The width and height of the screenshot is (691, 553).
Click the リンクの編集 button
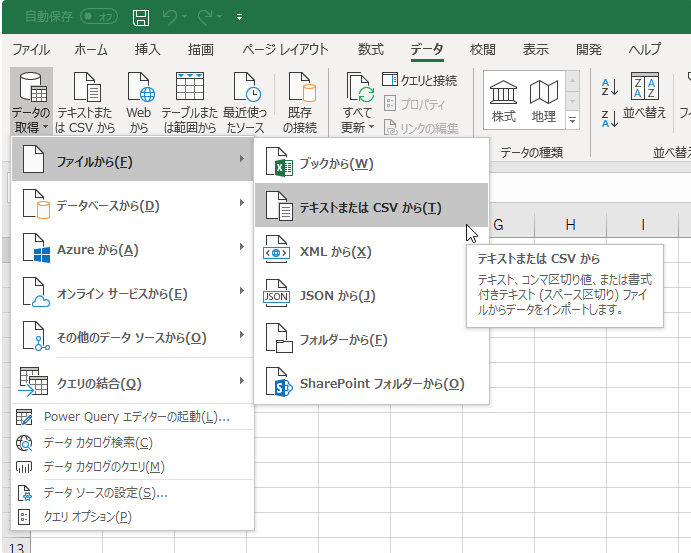point(421,128)
